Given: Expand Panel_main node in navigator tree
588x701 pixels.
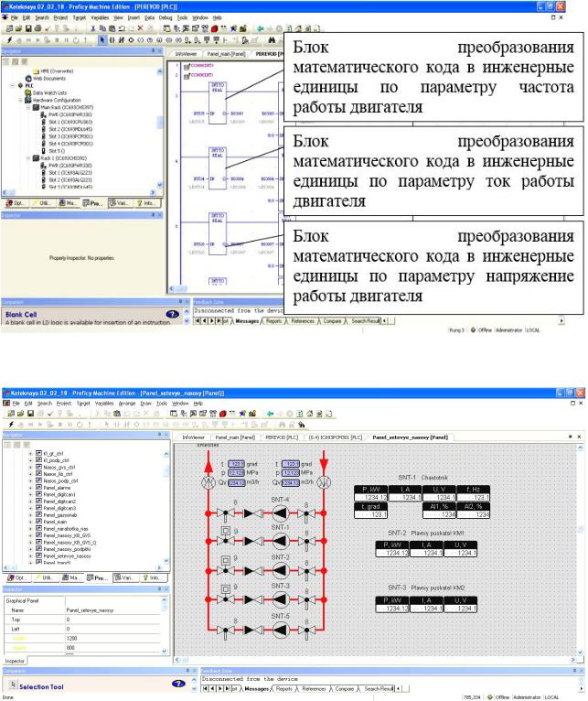Looking at the screenshot, I should pyautogui.click(x=30, y=522).
